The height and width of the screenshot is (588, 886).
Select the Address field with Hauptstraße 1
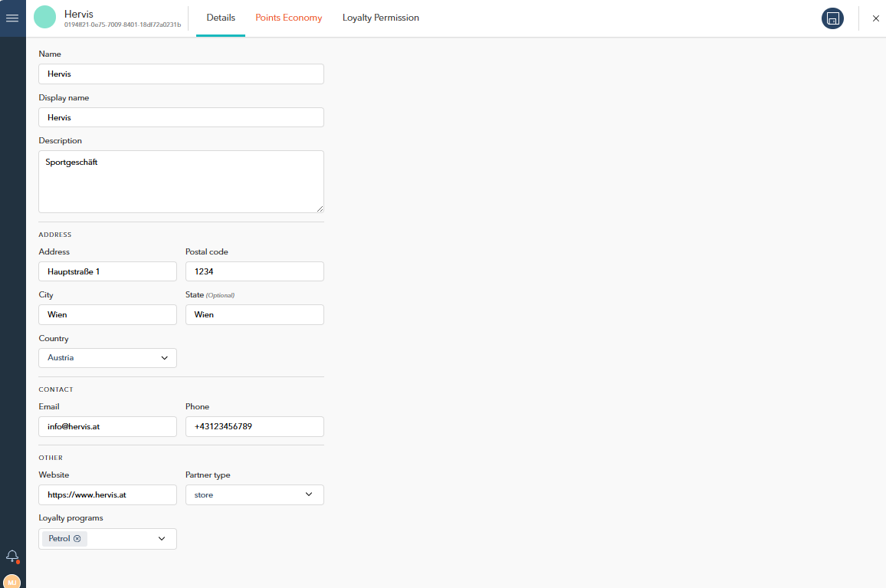[107, 271]
